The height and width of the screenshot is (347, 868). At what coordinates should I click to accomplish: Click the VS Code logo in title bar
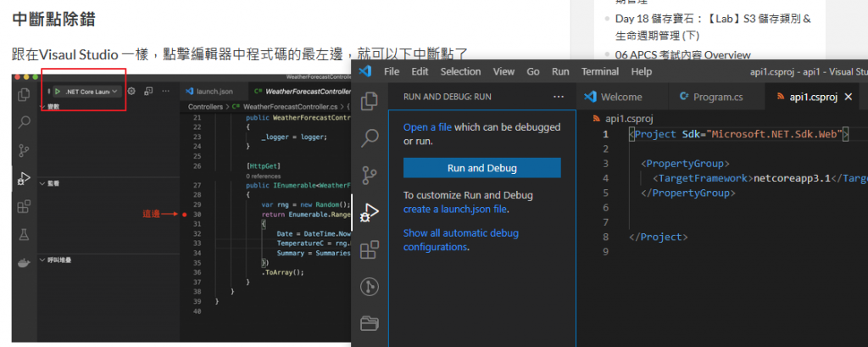coord(364,71)
